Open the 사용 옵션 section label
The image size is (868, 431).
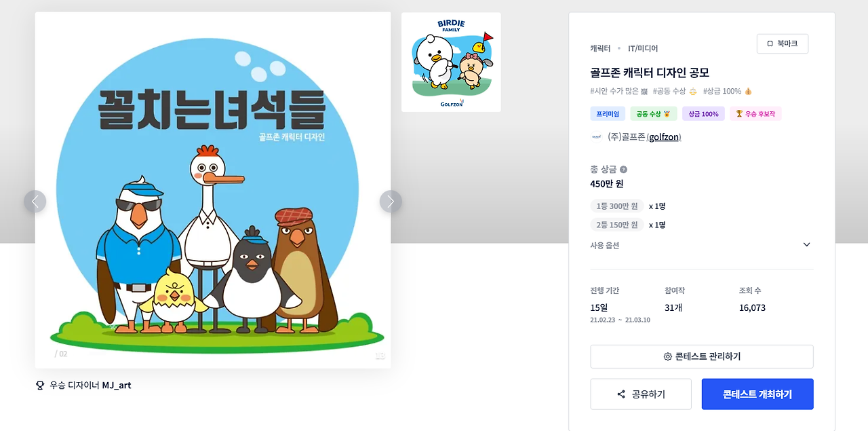[x=605, y=245]
